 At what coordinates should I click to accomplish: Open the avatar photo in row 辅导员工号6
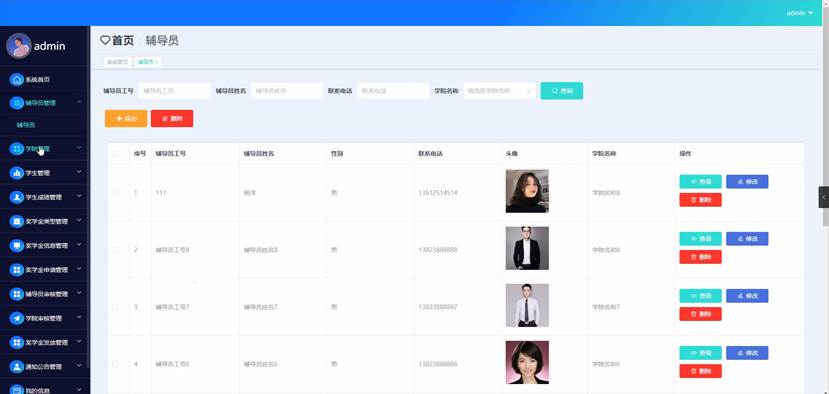(x=527, y=362)
